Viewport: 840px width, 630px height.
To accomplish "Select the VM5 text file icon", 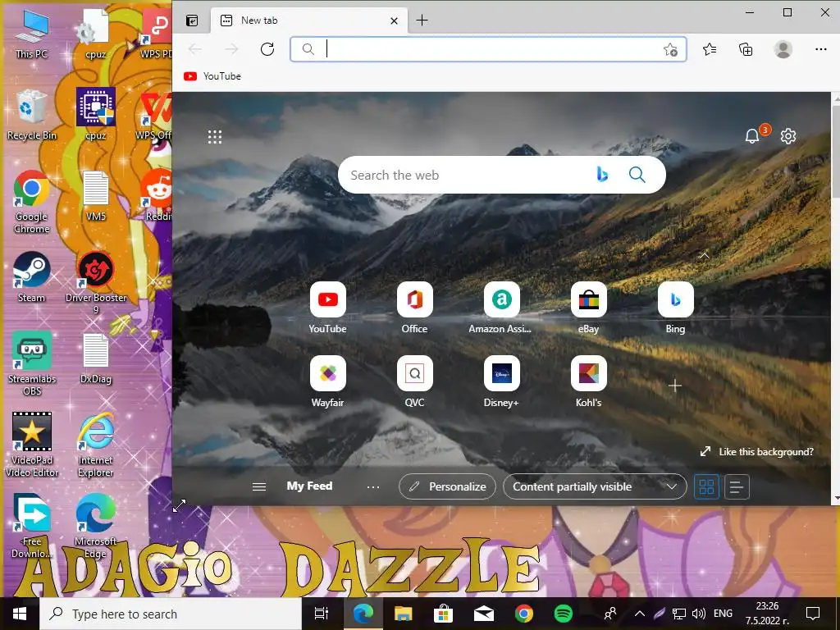I will [x=96, y=197].
